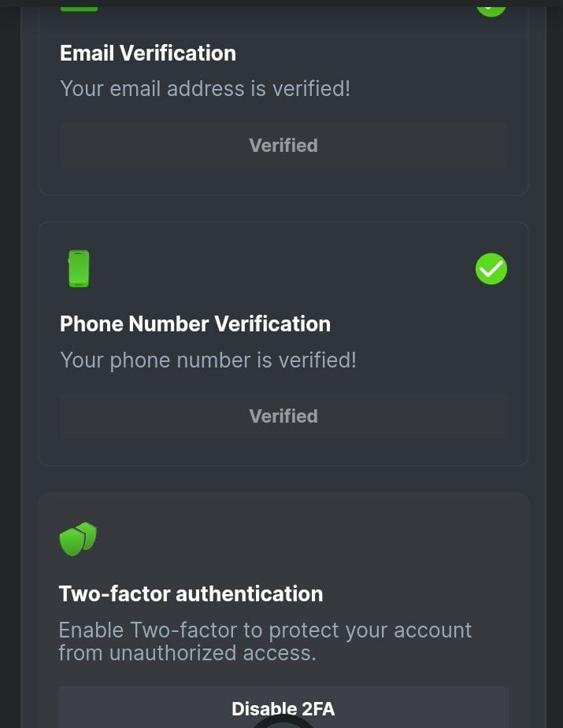Click Verified button under Email Verification
Screen dimensions: 563x728
click(x=283, y=146)
